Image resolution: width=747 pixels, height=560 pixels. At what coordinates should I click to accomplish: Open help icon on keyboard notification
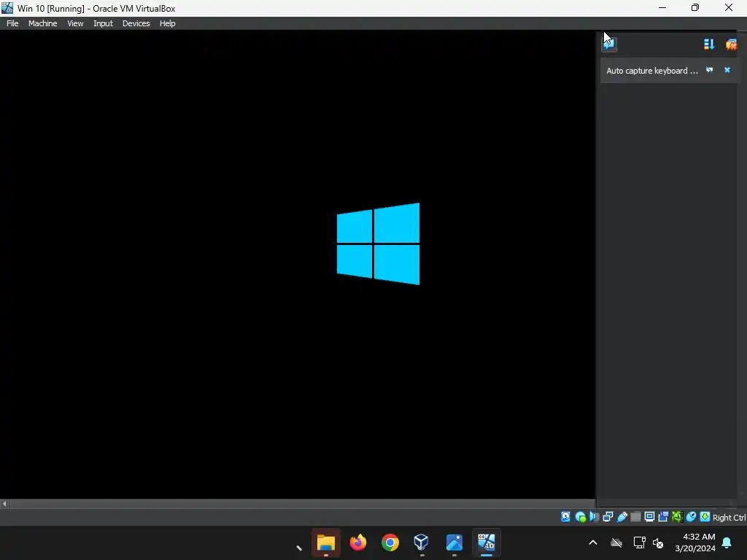coord(709,70)
